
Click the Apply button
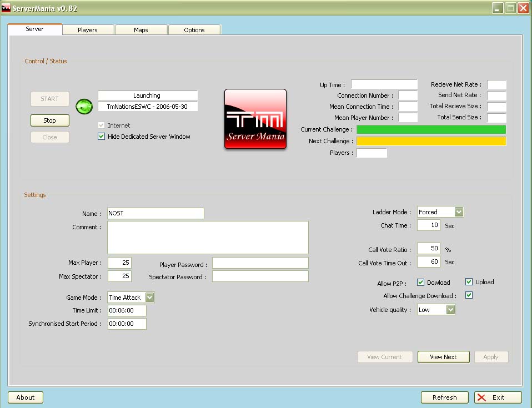click(491, 357)
